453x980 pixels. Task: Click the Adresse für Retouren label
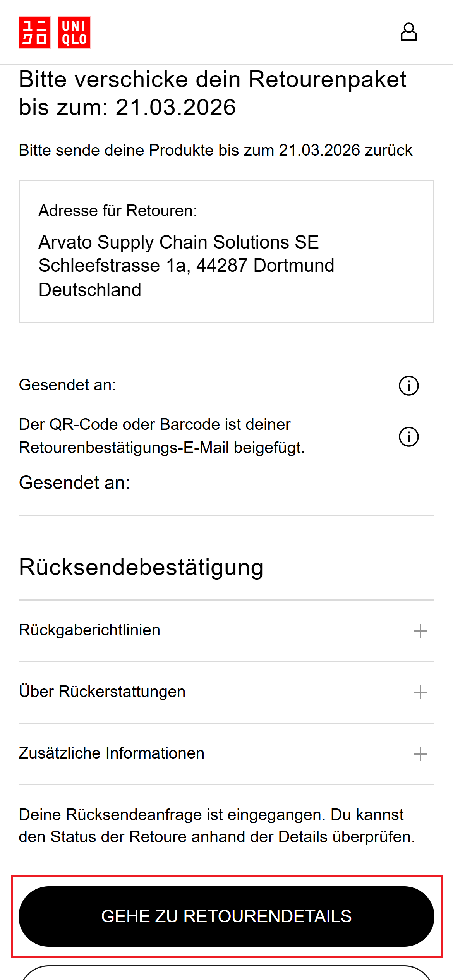pos(118,211)
